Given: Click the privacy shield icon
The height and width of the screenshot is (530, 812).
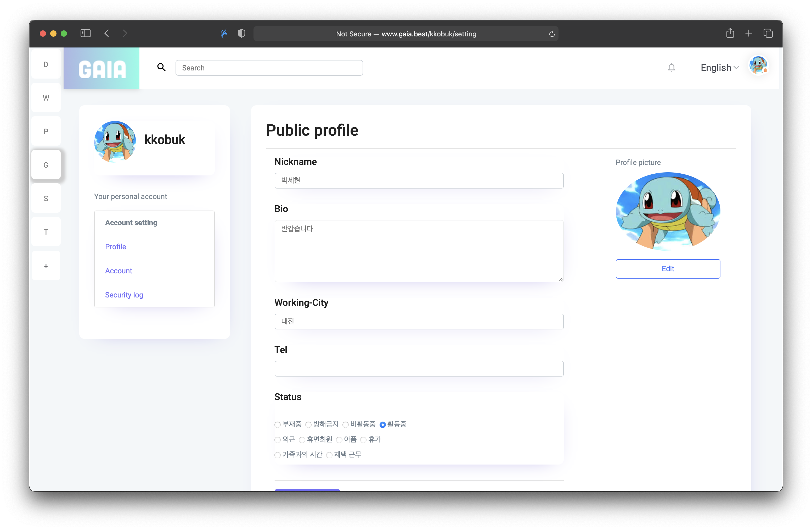Looking at the screenshot, I should coord(241,34).
